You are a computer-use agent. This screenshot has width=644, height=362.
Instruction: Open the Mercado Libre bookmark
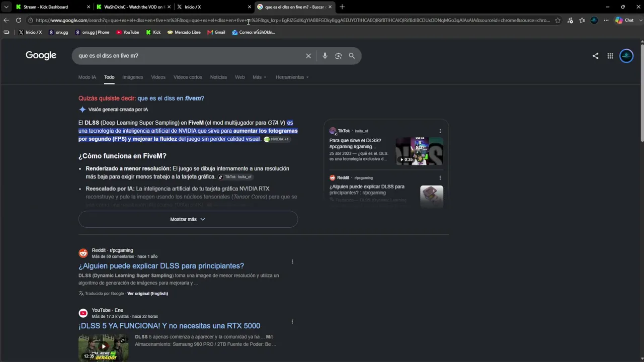tap(184, 32)
